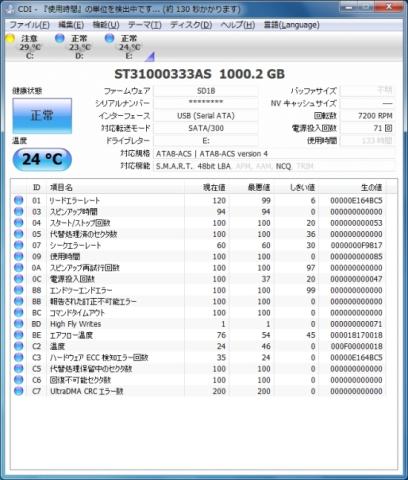Screen dimensions: 408x480
Task: Click status icon of row C5 代替処理保留中のセクタ数
Action: coord(19,369)
